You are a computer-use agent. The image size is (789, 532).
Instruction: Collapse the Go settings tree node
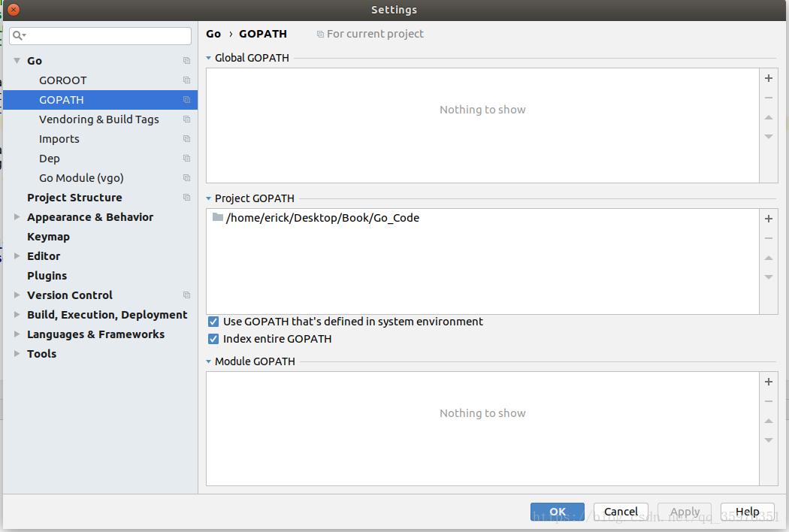pyautogui.click(x=17, y=60)
